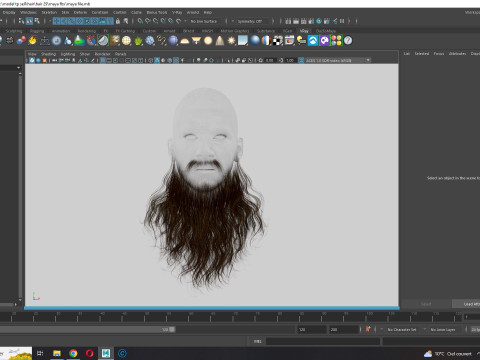
Task: Toggle the second selection mask button
Action: (x=64, y=21)
